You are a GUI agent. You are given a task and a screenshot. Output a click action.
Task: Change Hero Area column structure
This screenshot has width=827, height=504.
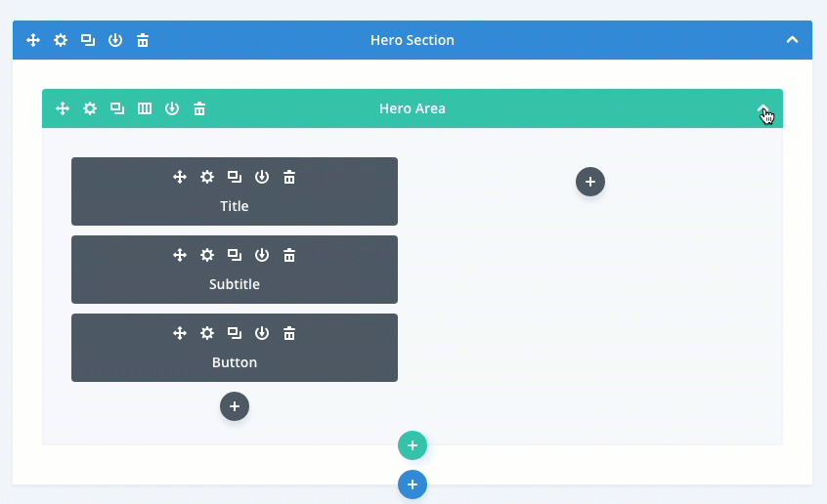point(145,108)
